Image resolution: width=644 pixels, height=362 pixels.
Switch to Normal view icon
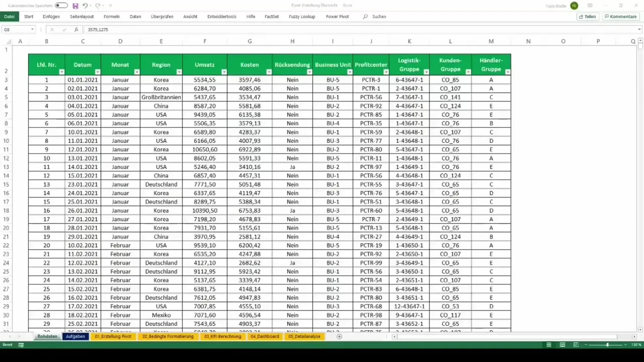(549, 345)
